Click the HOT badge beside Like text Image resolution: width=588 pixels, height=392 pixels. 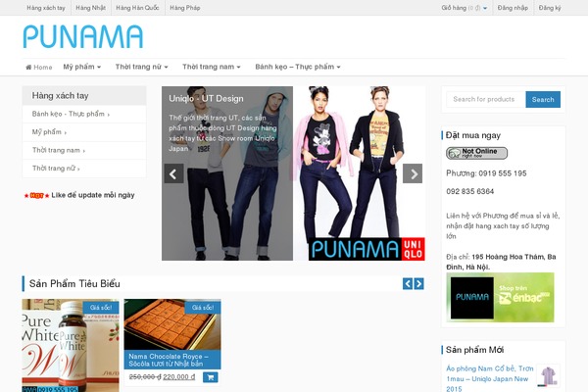[37, 195]
